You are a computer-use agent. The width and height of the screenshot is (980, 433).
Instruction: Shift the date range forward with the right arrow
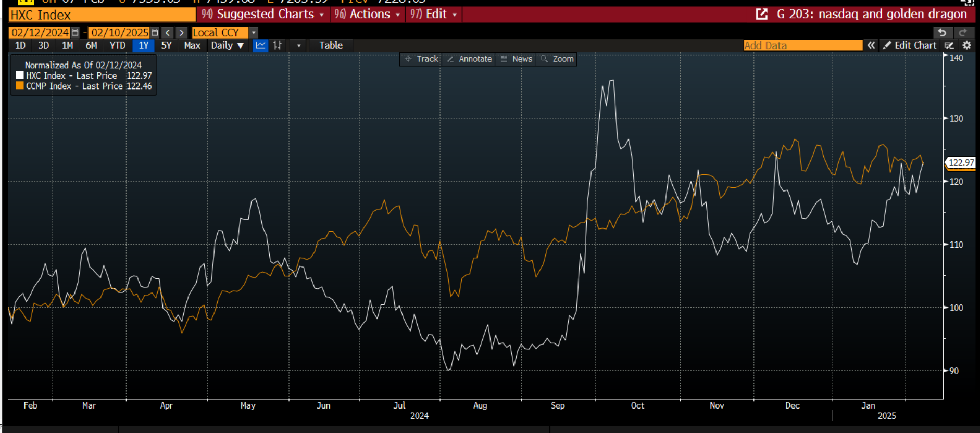[x=181, y=33]
